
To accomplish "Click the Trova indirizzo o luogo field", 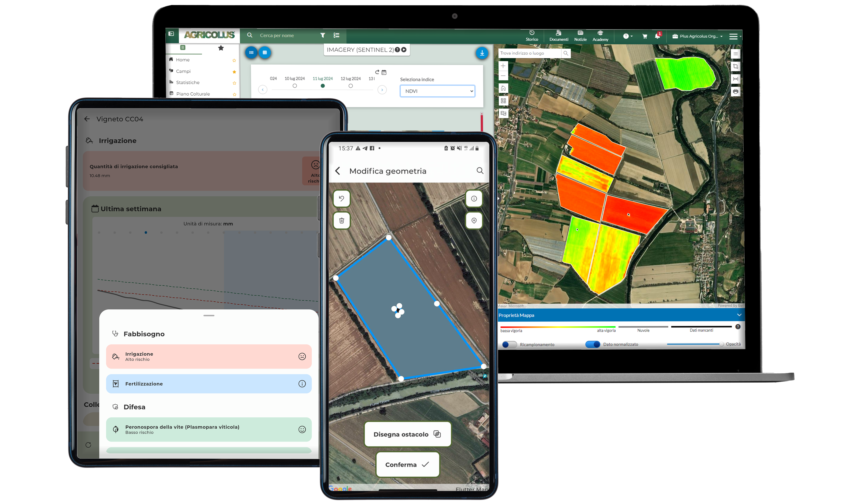I will tap(529, 53).
